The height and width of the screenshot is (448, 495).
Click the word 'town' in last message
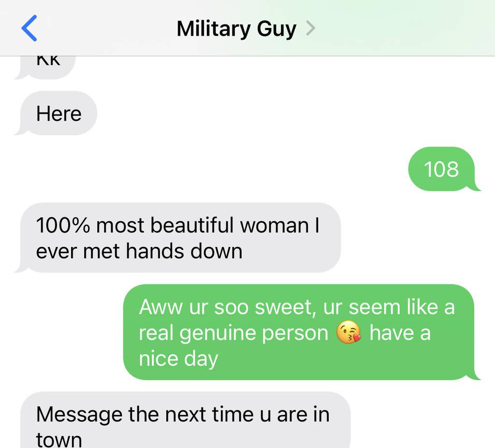tap(59, 440)
